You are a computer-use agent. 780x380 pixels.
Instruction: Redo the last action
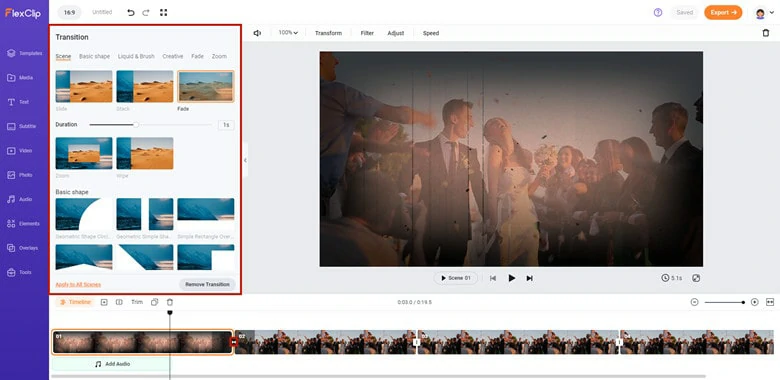click(146, 12)
